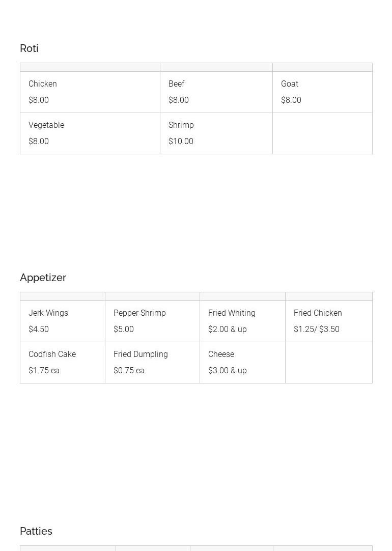Select the Chicken roti item

click(x=43, y=84)
